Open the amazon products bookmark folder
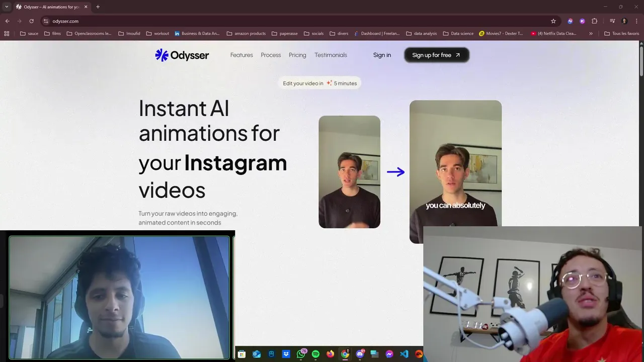 (246, 34)
